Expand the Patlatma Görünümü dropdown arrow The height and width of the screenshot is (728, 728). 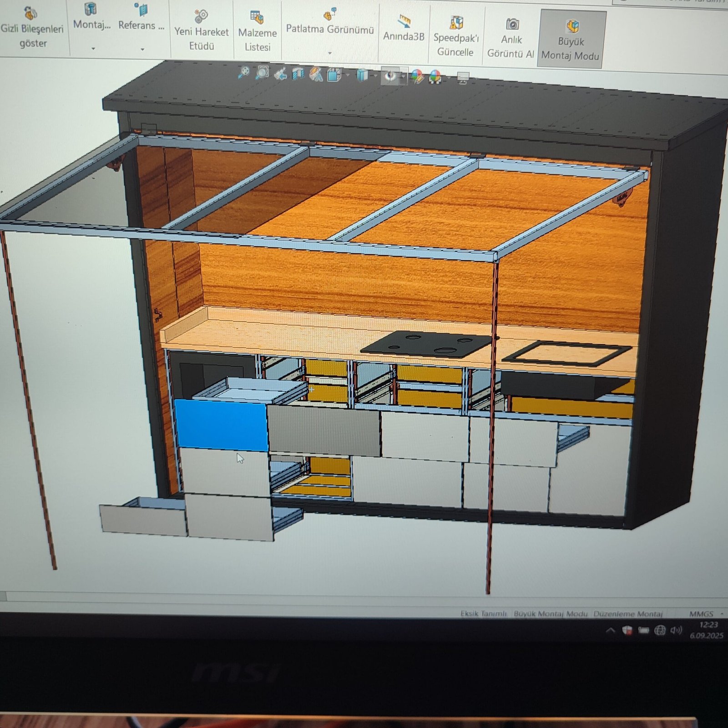point(330,53)
